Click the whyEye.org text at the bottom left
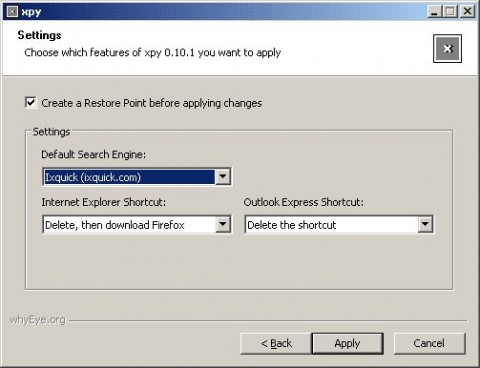This screenshot has height=368, width=480. (38, 320)
